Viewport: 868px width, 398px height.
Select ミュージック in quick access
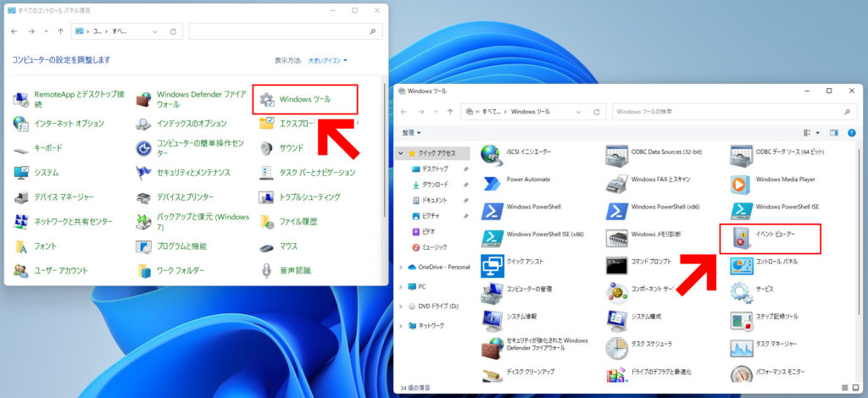430,247
